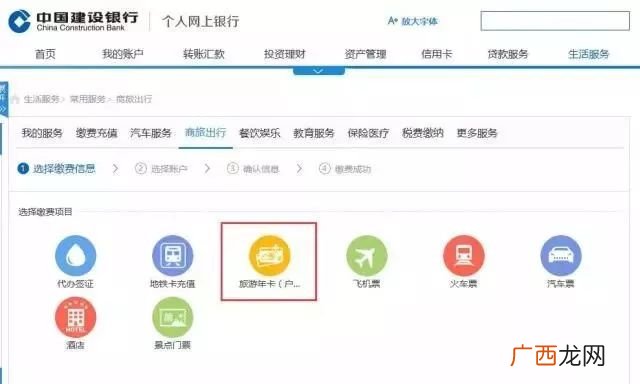The height and width of the screenshot is (384, 640).
Task: Switch to 餐饮娱乐 tab
Action: [260, 133]
